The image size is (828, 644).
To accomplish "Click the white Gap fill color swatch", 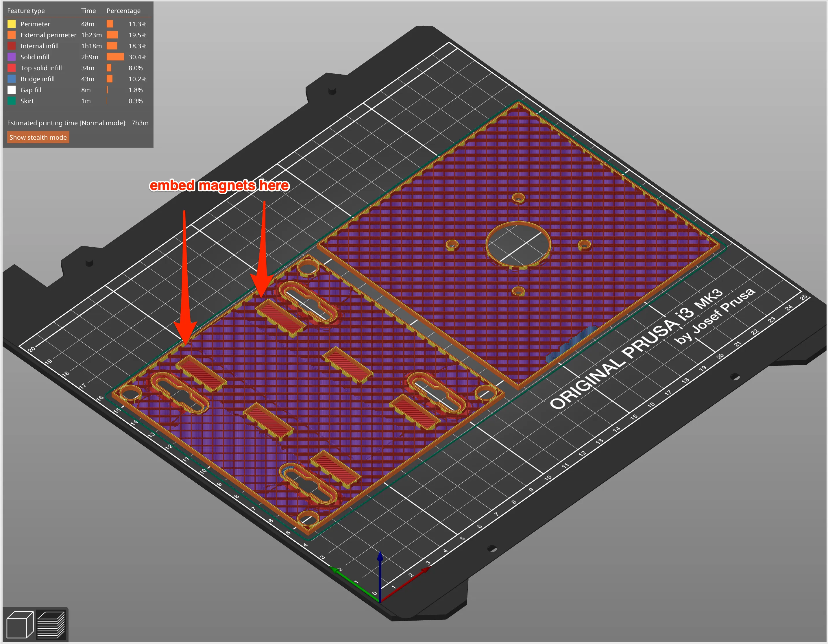I will pos(12,90).
